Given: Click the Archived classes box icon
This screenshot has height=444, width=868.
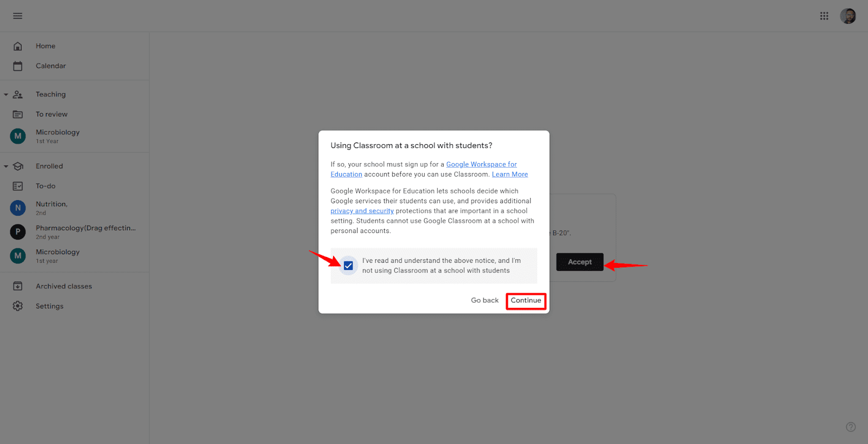Looking at the screenshot, I should pos(18,286).
